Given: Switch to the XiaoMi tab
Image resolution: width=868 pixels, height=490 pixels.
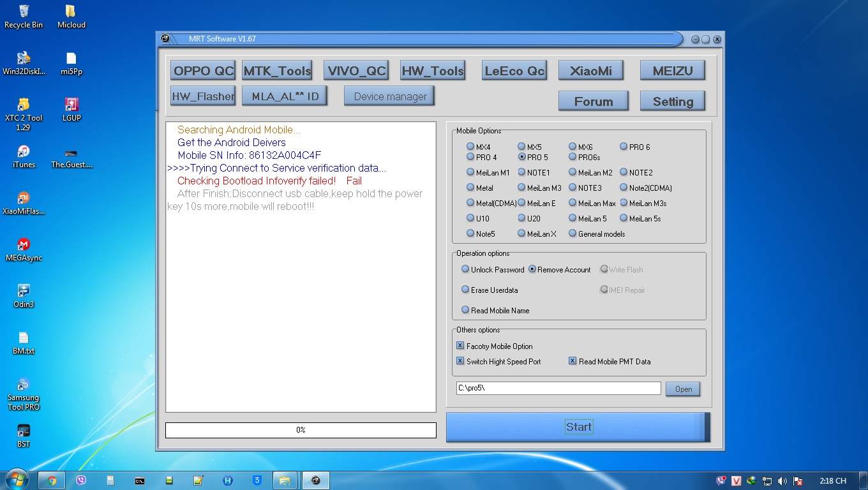Looking at the screenshot, I should pyautogui.click(x=591, y=70).
